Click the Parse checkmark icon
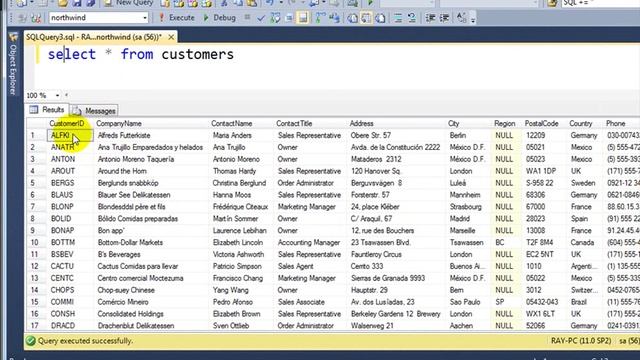Screen dimensions: 640x360 pos(261,18)
